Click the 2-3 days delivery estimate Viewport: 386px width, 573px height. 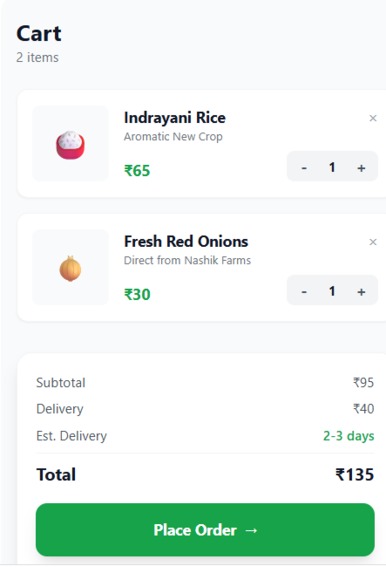(349, 436)
